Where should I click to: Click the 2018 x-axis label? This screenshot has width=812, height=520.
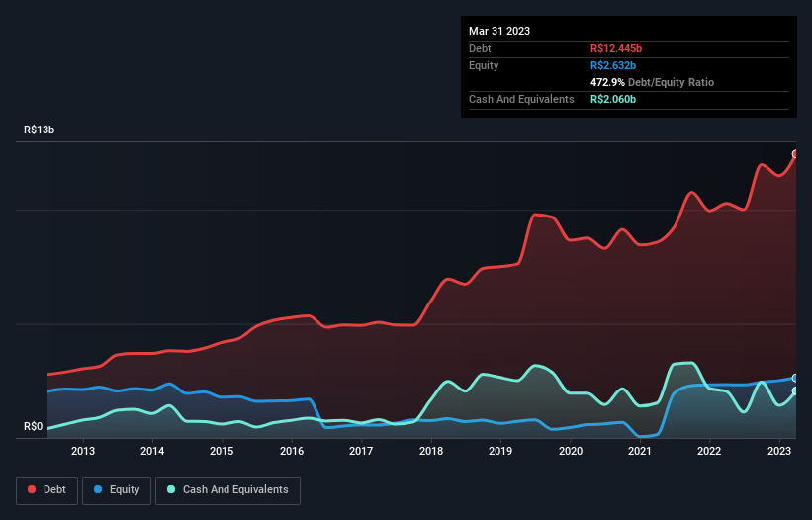(431, 451)
